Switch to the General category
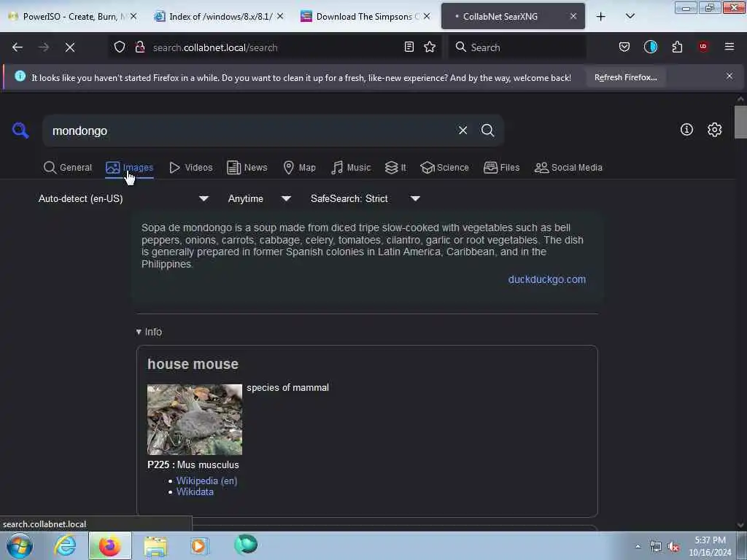The width and height of the screenshot is (747, 560). (68, 168)
